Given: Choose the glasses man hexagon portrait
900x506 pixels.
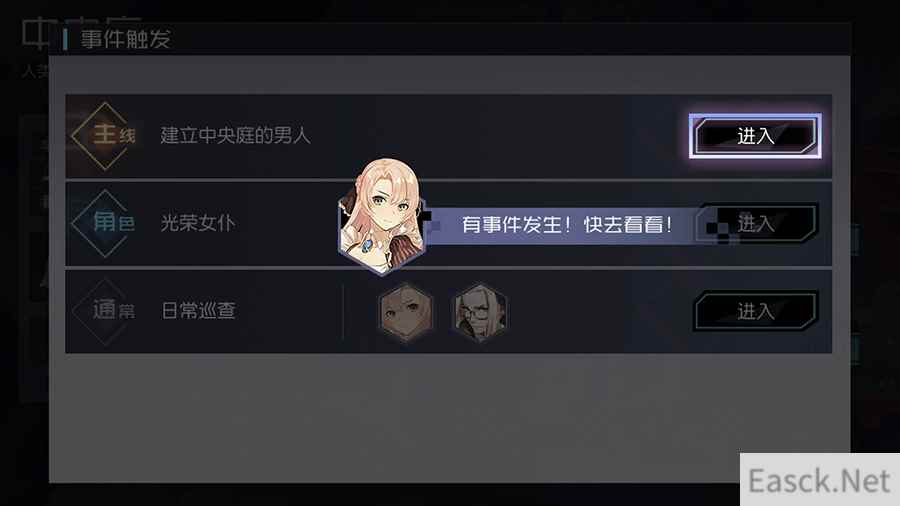Looking at the screenshot, I should [480, 313].
